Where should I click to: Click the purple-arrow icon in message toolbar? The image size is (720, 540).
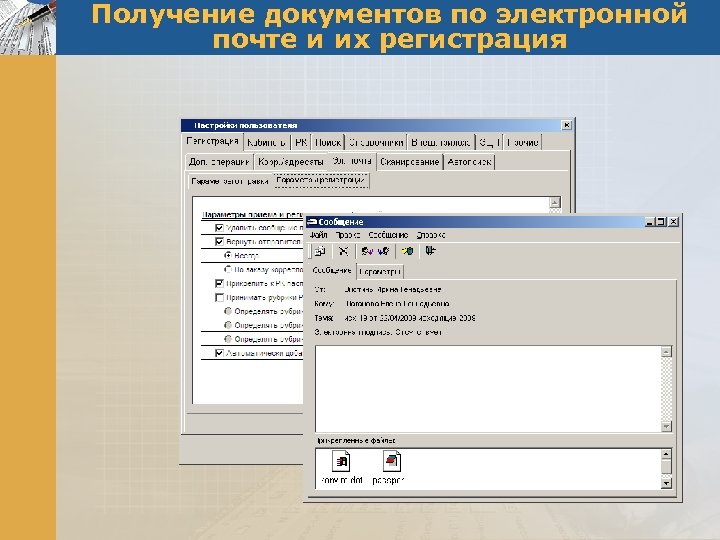point(367,251)
